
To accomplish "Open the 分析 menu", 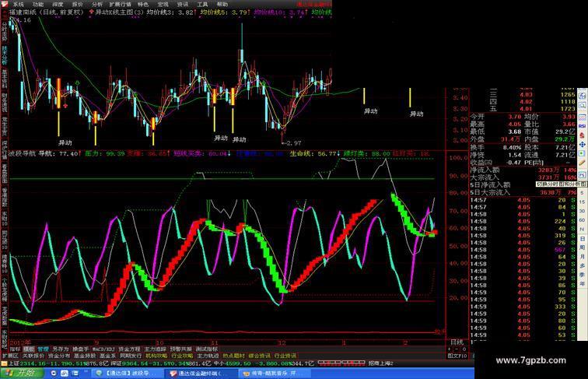I will pos(97,4).
